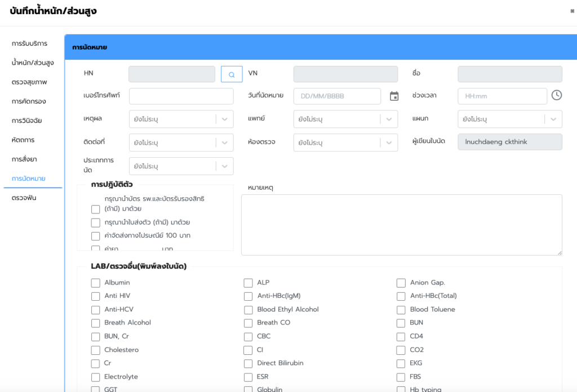
Task: Open the แผนก dropdown list
Action: tap(553, 119)
